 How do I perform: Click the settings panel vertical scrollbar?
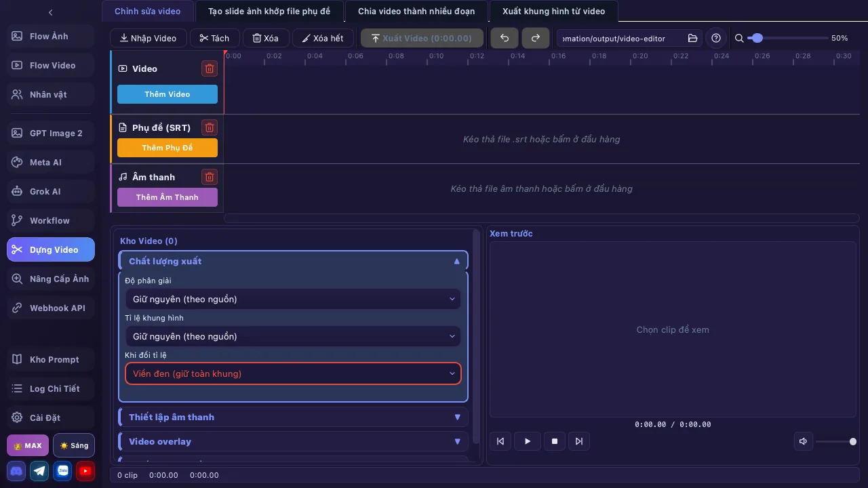(x=476, y=335)
